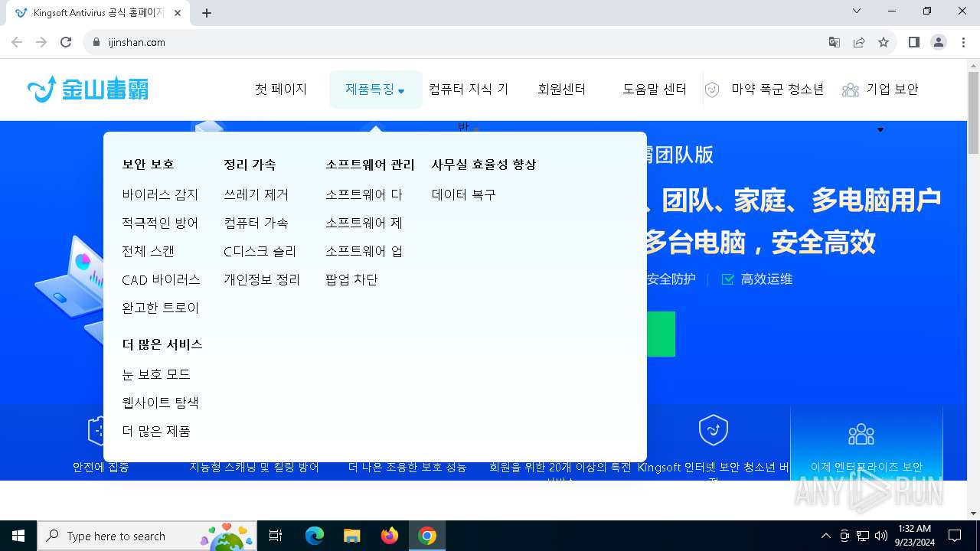Select C디스크 슬리 in the menu
980x551 pixels.
tap(260, 252)
